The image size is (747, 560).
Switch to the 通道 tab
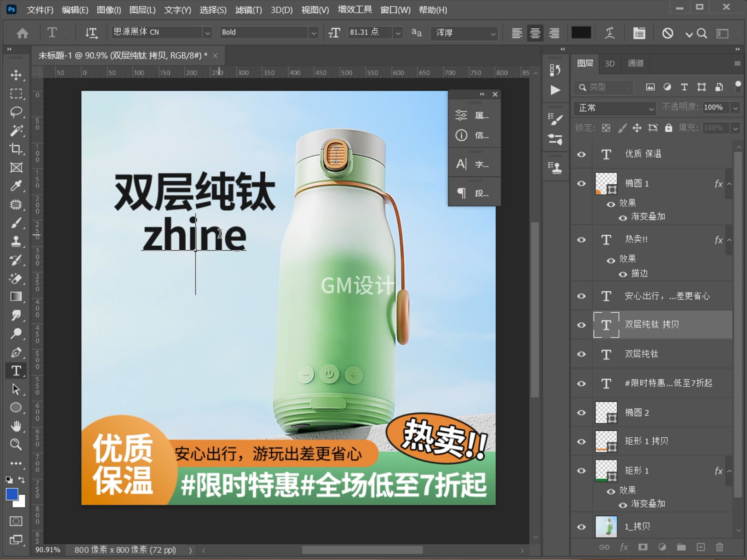635,64
